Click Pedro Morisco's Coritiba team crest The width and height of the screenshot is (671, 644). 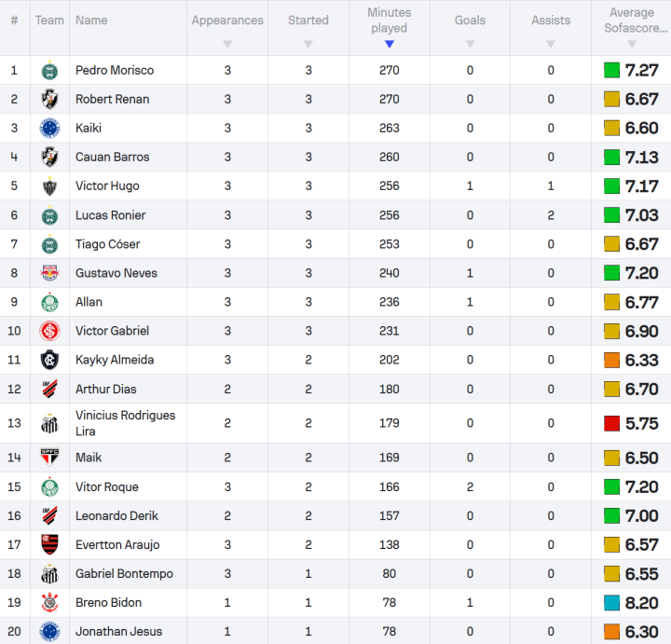coord(49,71)
